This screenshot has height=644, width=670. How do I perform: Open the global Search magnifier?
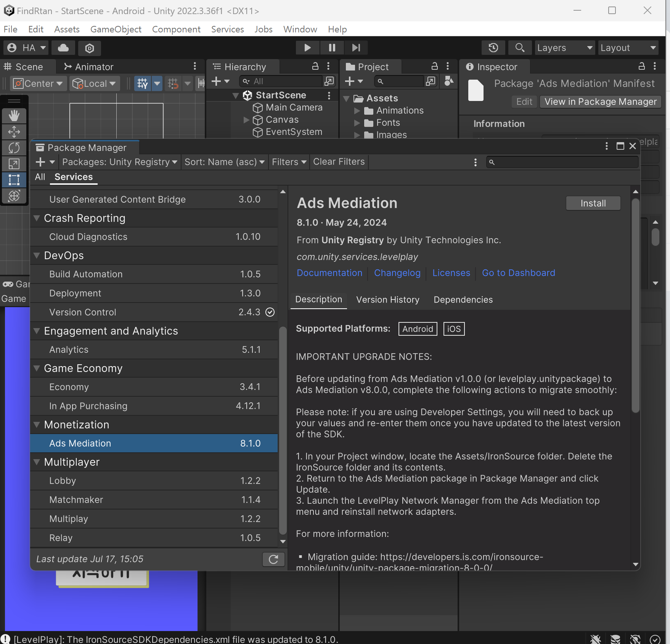tap(520, 48)
